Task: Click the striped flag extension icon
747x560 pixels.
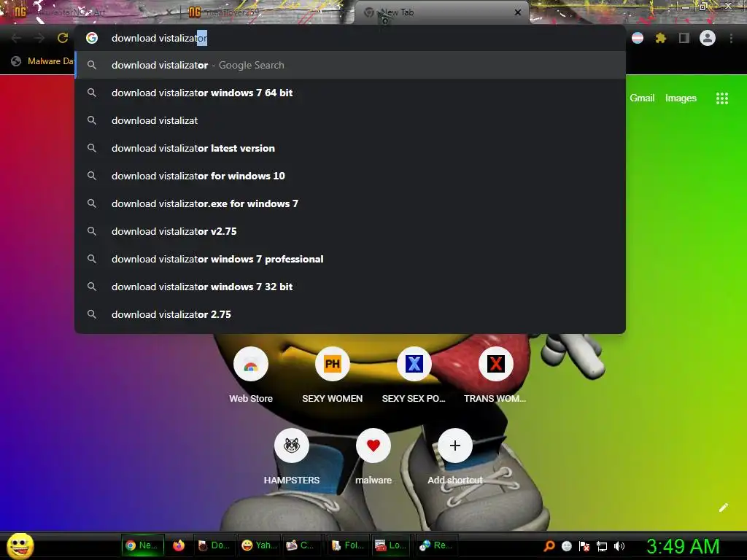Action: [638, 38]
